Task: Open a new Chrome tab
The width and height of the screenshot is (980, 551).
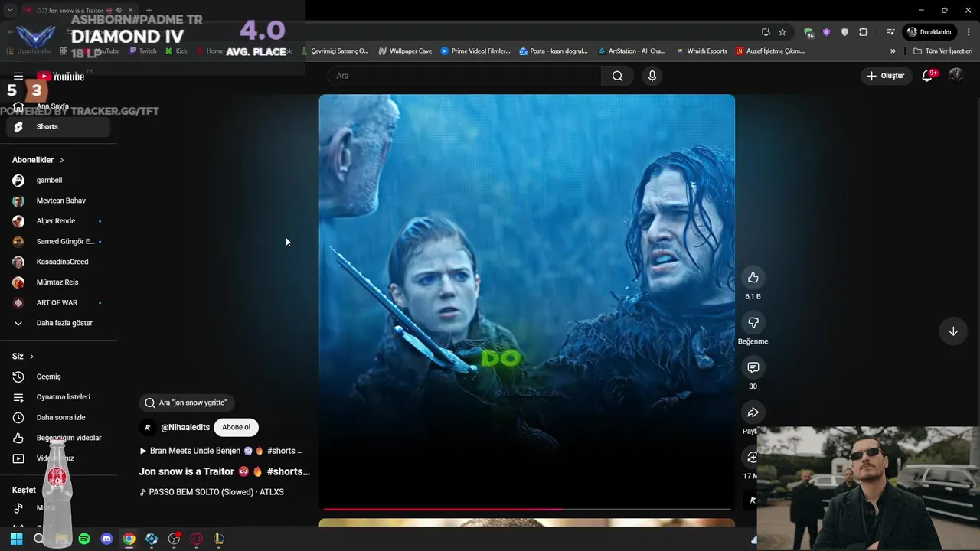Action: point(149,11)
